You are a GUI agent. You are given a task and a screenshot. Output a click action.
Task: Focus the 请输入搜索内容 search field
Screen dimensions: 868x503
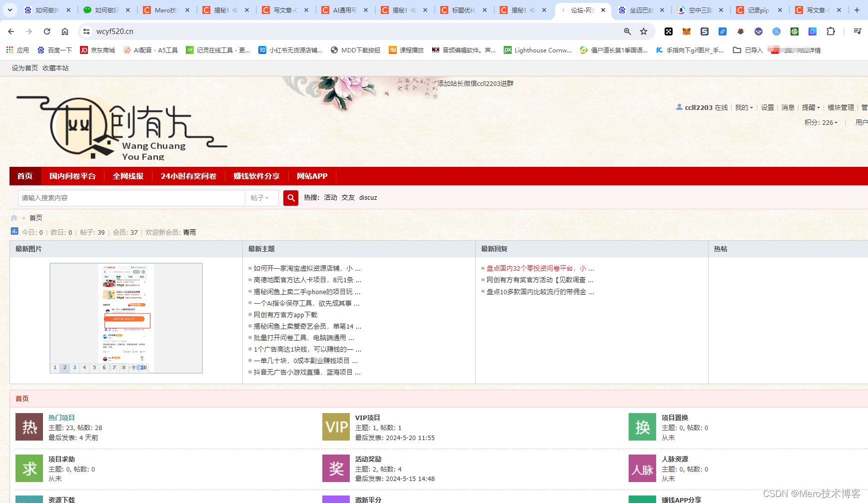131,198
